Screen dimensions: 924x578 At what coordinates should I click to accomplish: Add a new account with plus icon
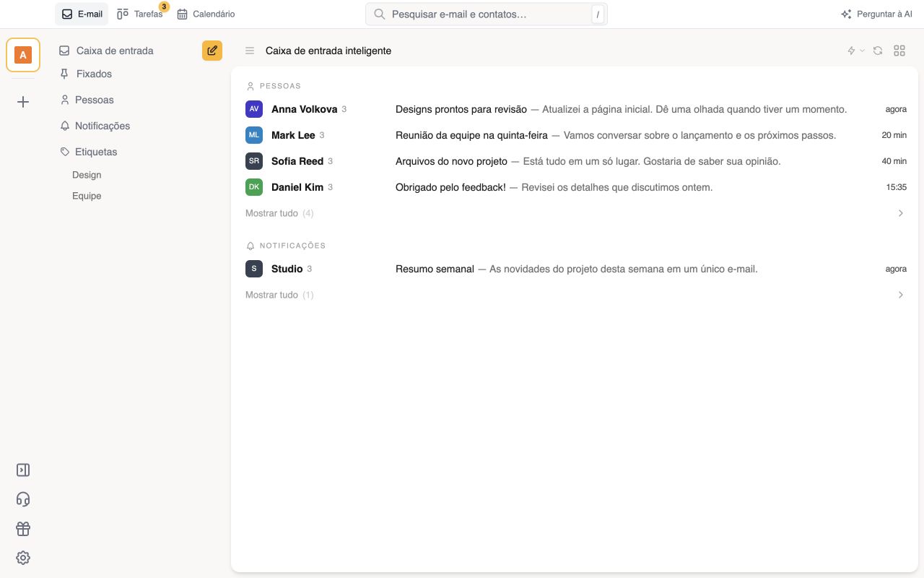[23, 102]
